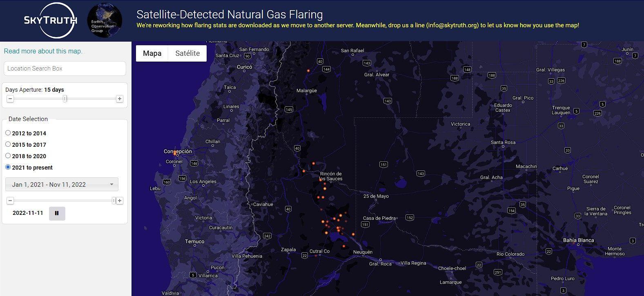644x296 pixels.
Task: Click flare marker north of Malargüe
Action: pos(308,71)
